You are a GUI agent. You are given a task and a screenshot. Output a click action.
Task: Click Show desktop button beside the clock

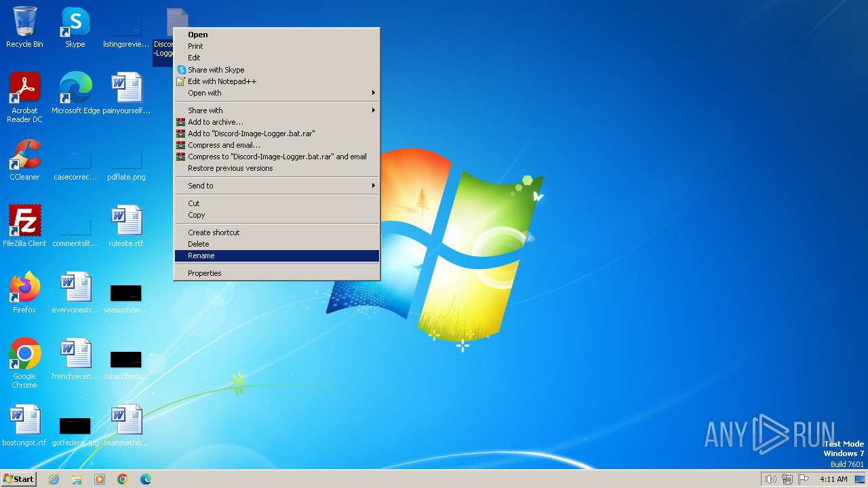[x=861, y=479]
